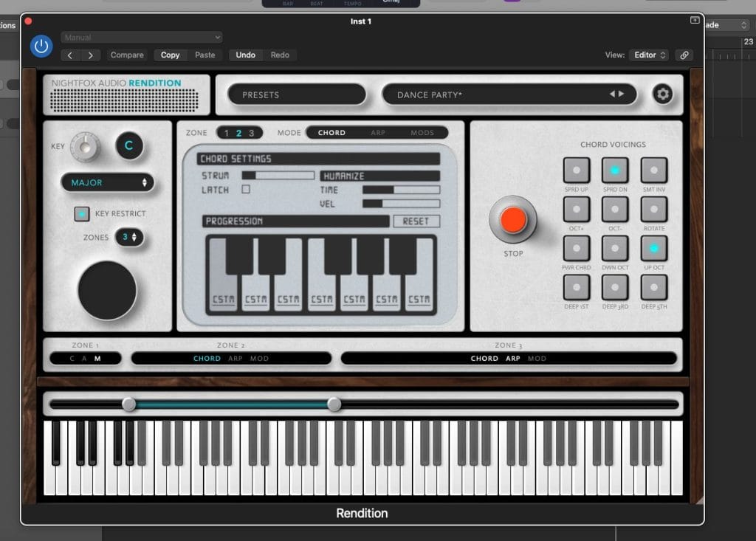Toggle the plugin power button
756x541 pixels.
coord(41,46)
